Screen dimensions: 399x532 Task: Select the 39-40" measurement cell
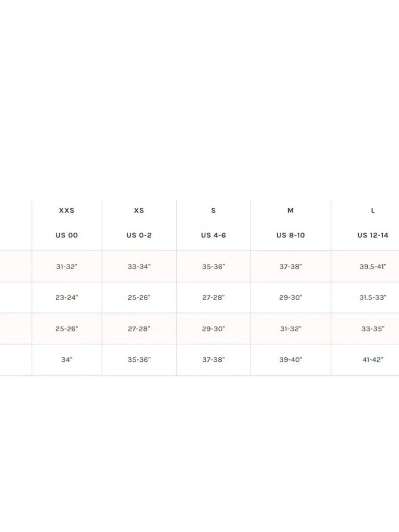290,360
